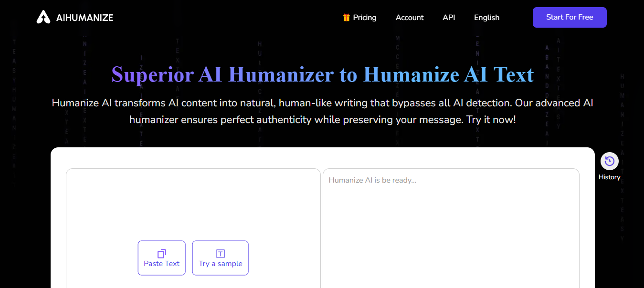Open the History clock icon
Screen dimensions: 644x288
pyautogui.click(x=609, y=161)
